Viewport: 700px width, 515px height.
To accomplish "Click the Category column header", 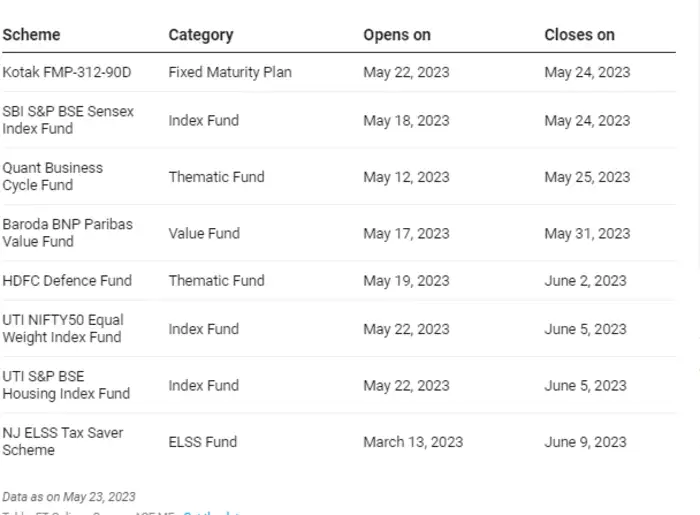I will [202, 35].
